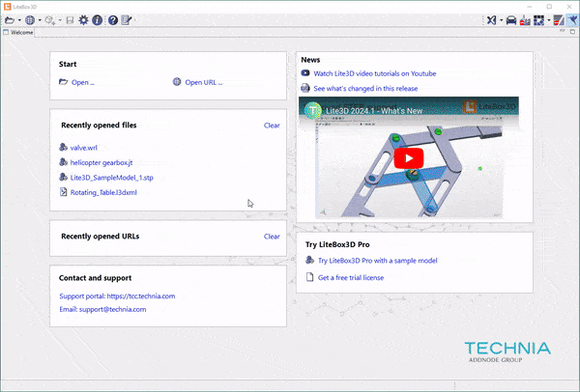Screen dimensions: 580x392
Task: Clear the recently opened URLs list
Action: pos(272,237)
